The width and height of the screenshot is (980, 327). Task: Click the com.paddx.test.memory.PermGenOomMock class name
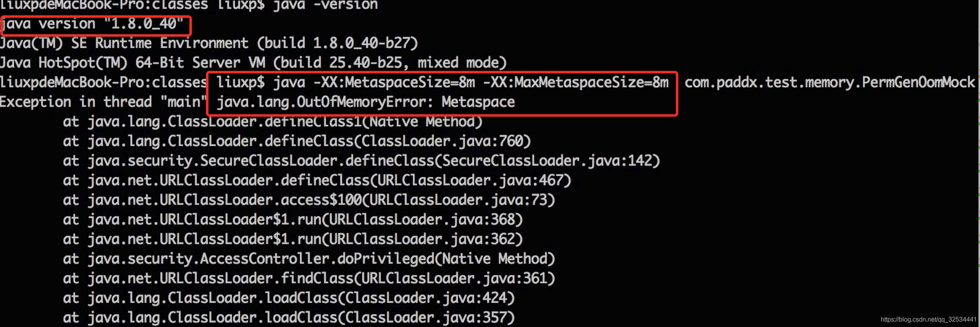(830, 82)
